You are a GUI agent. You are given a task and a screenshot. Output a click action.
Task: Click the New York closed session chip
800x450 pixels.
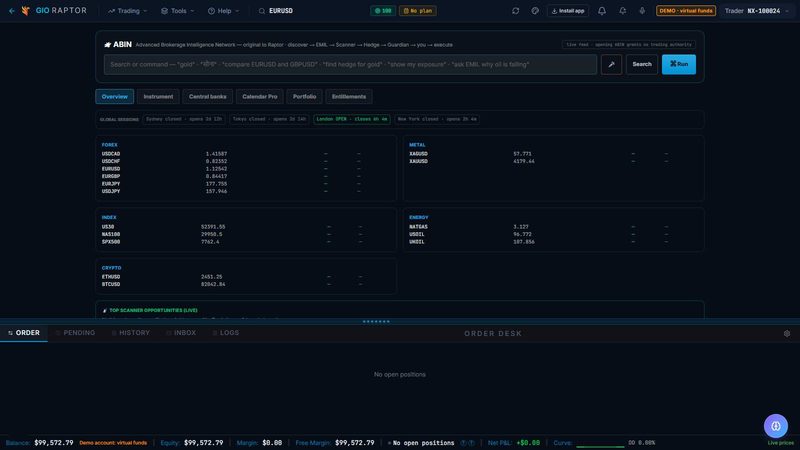tap(437, 119)
